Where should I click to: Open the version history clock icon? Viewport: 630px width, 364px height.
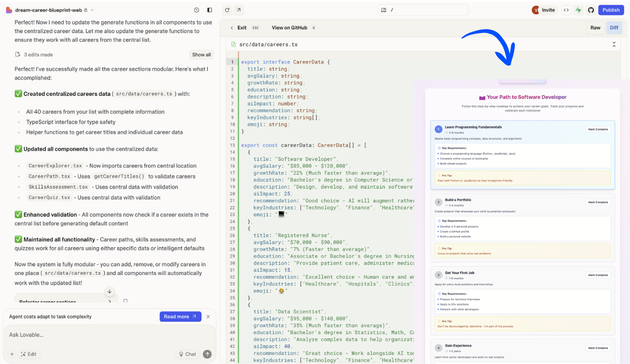(197, 10)
